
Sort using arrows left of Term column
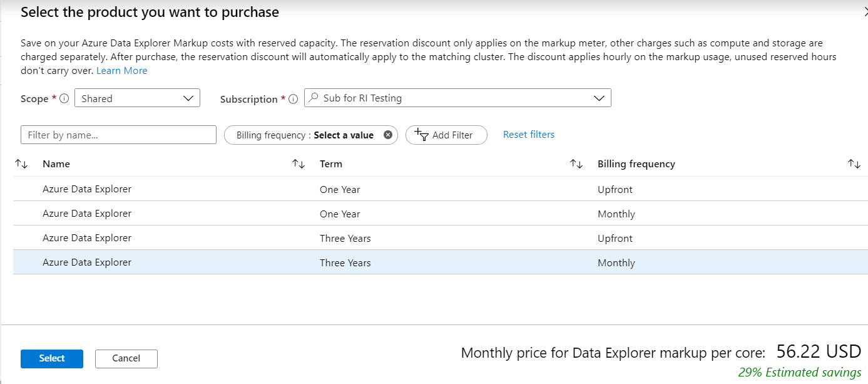(299, 164)
